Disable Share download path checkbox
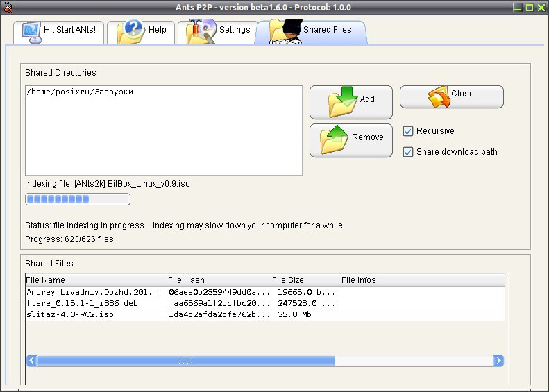This screenshot has width=549, height=392. point(408,152)
